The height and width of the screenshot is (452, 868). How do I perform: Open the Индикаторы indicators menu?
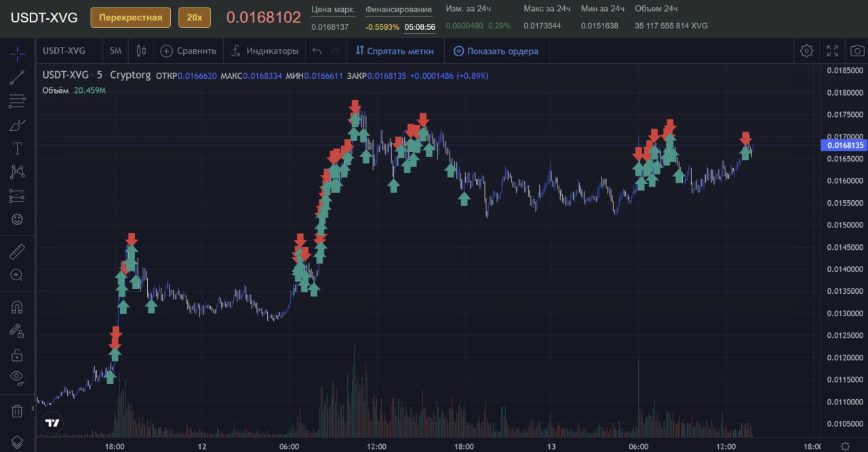(x=264, y=51)
